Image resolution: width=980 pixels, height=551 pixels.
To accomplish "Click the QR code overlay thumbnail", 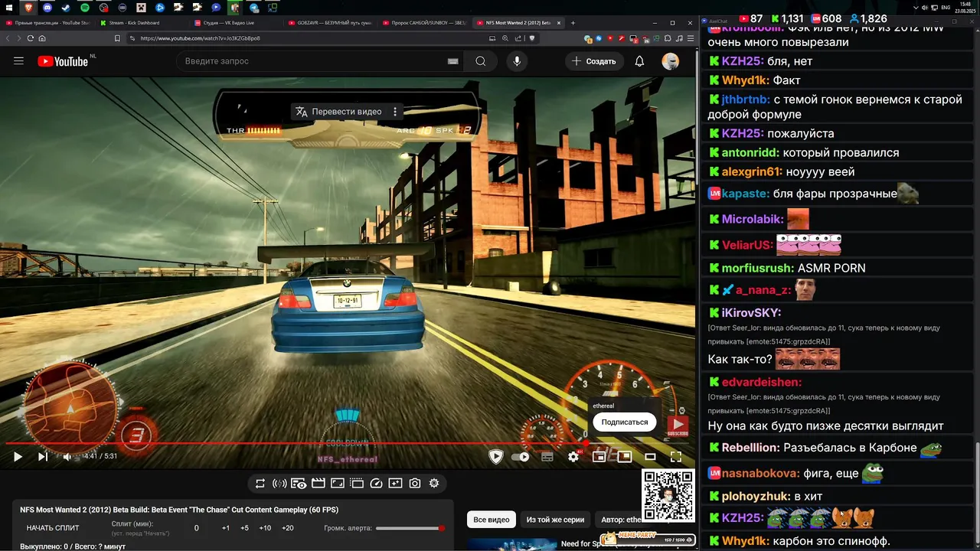I will [x=668, y=496].
